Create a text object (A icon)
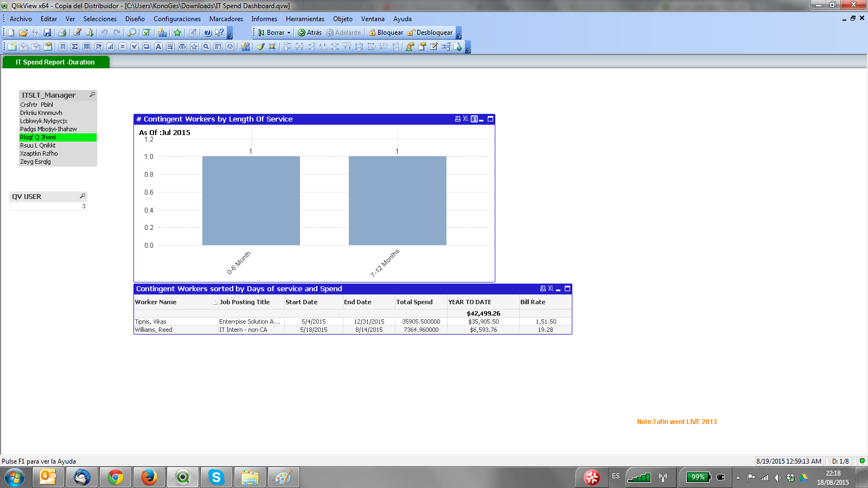This screenshot has width=868, height=488. click(158, 47)
